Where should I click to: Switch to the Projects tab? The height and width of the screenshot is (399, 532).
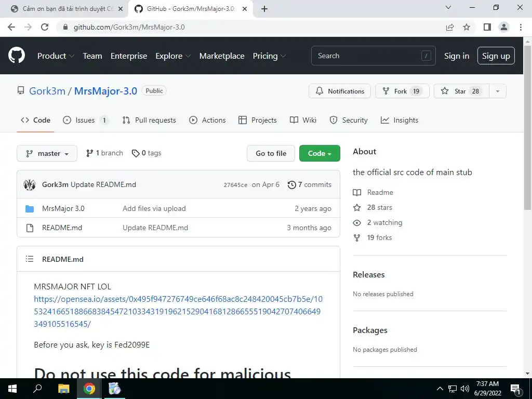point(257,120)
